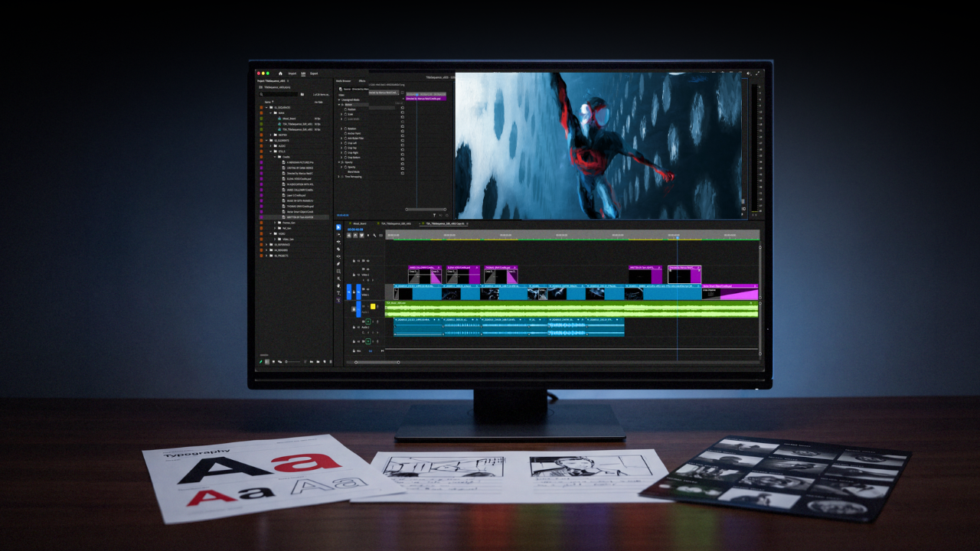The image size is (980, 551).
Task: Click the Home icon in the header
Action: coord(280,73)
